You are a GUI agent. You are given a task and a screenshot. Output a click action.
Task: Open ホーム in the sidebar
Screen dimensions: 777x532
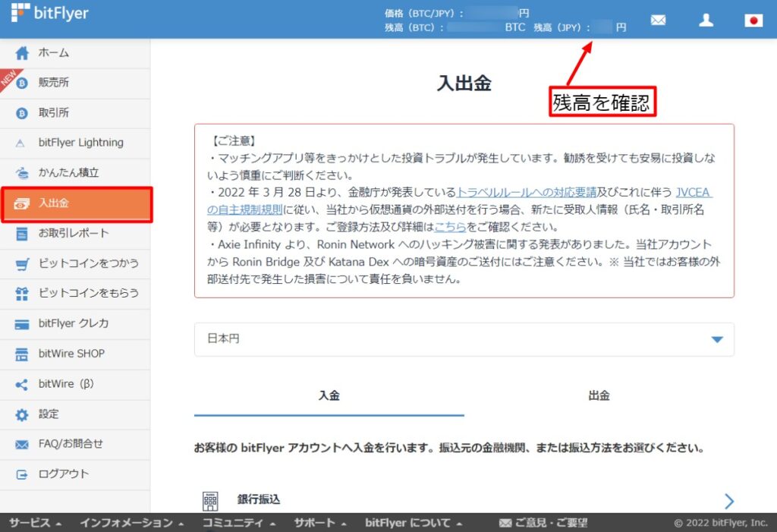[75, 53]
